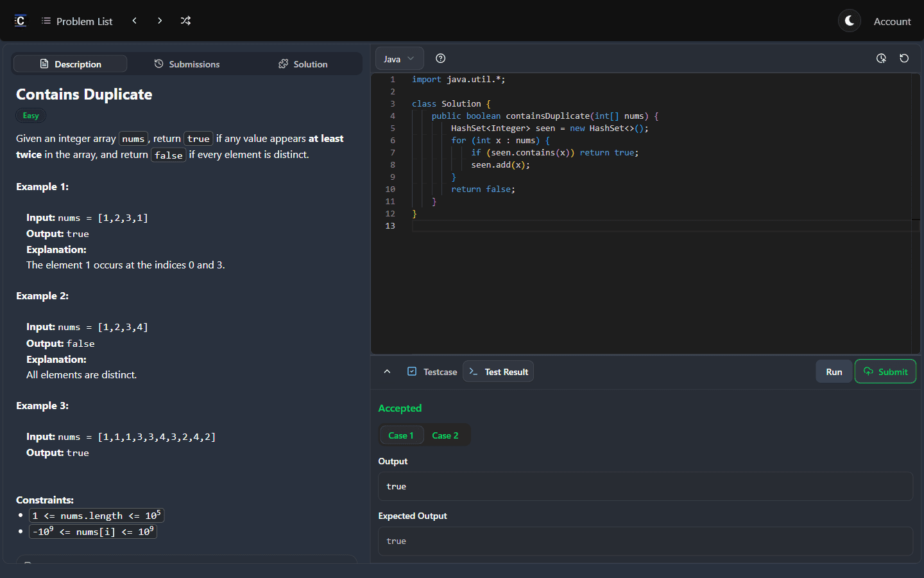This screenshot has height=578, width=924.
Task: Click the 'class Solution {' code line
Action: (x=451, y=104)
